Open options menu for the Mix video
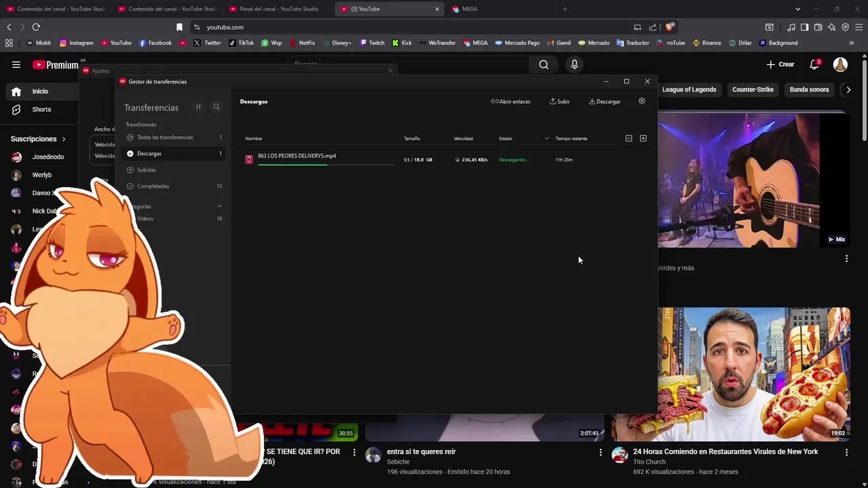This screenshot has width=868, height=488. 846,259
